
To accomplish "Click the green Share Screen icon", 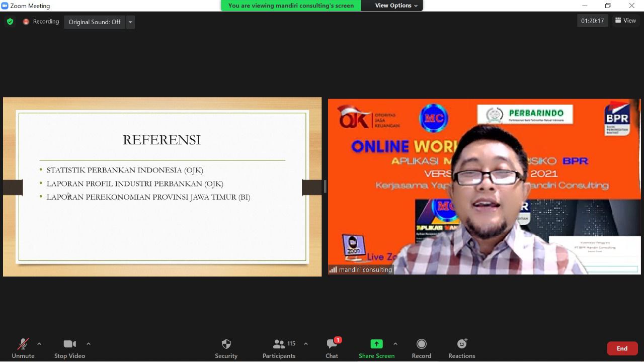I will [x=376, y=344].
